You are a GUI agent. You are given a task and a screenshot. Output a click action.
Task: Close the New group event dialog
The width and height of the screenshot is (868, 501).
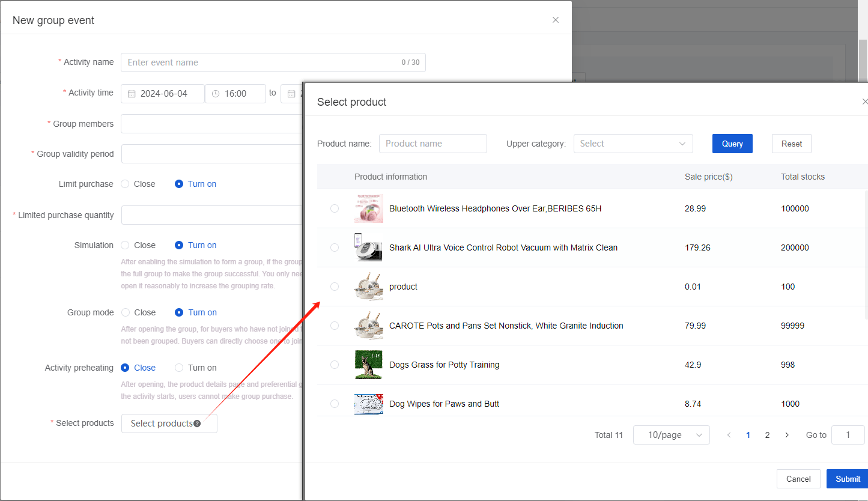click(556, 20)
